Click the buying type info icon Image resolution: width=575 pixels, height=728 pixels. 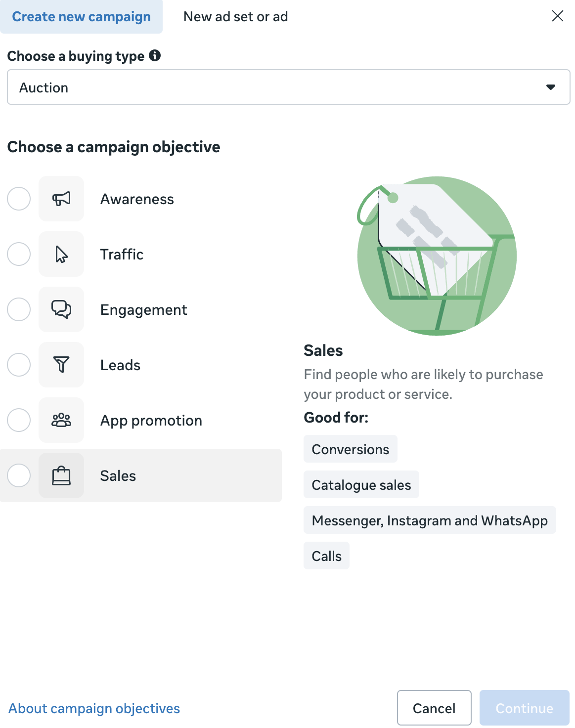[155, 55]
